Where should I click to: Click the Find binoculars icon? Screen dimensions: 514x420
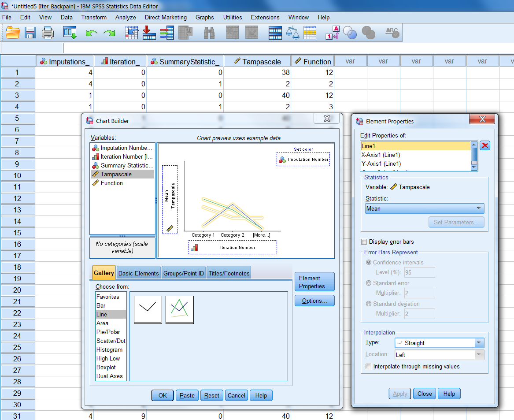coord(209,33)
